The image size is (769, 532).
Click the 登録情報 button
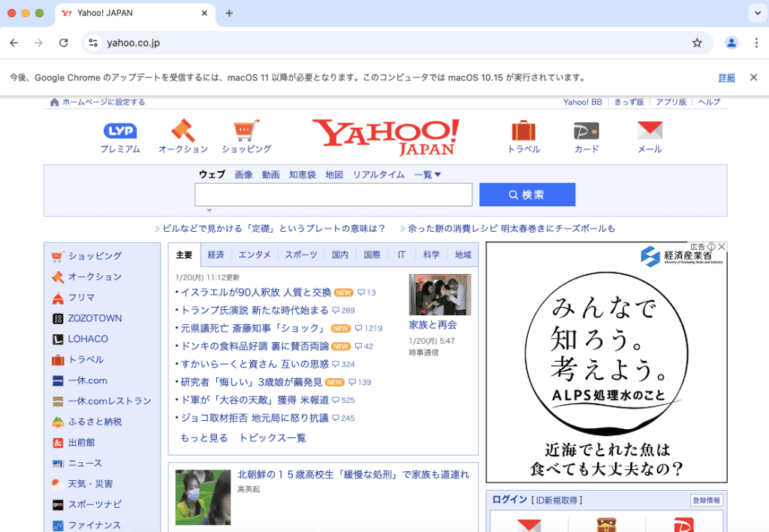point(706,500)
